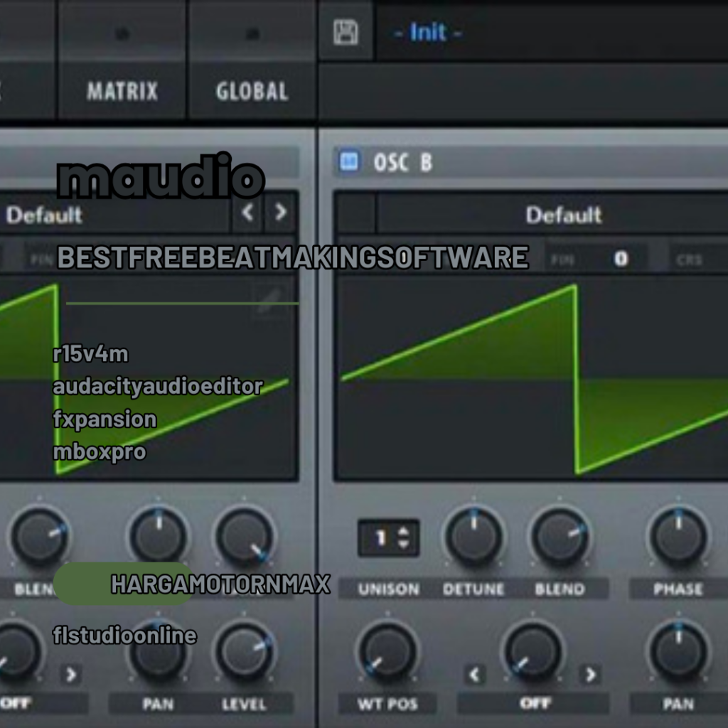This screenshot has width=728, height=728.
Task: Select previous OSC B warp mode arrow
Action: click(x=474, y=674)
